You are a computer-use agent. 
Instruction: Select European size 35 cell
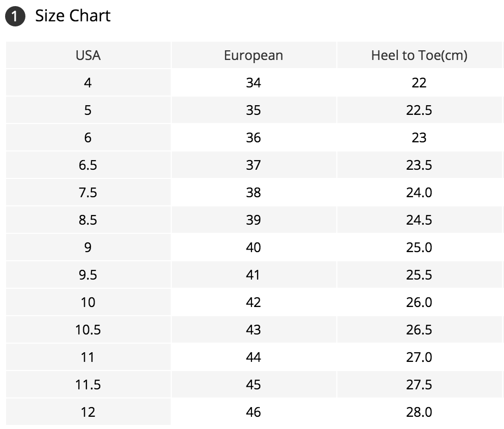tap(253, 110)
